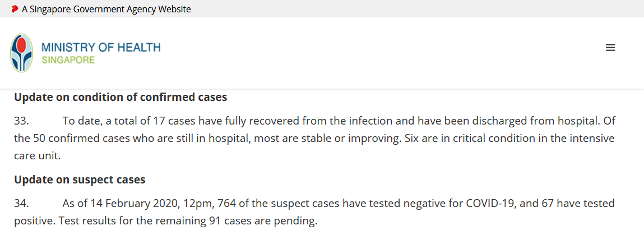Image resolution: width=644 pixels, height=230 pixels.
Task: Click the green SINGAPORE text in logo
Action: click(68, 61)
